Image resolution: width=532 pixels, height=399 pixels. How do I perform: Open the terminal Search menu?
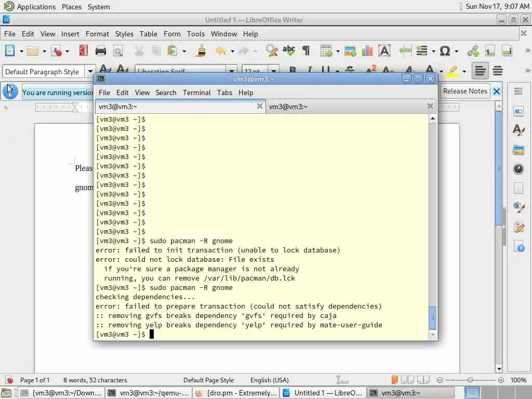[x=166, y=92]
